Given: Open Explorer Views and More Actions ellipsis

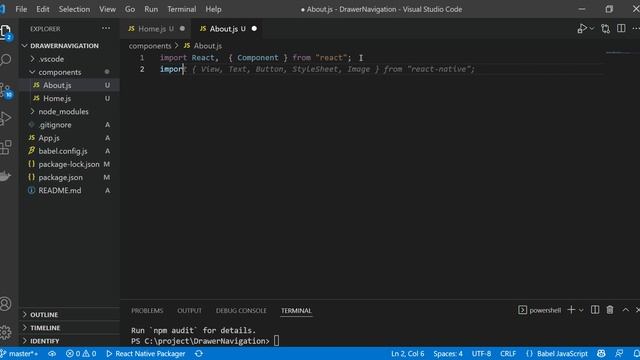Looking at the screenshot, I should (106, 28).
